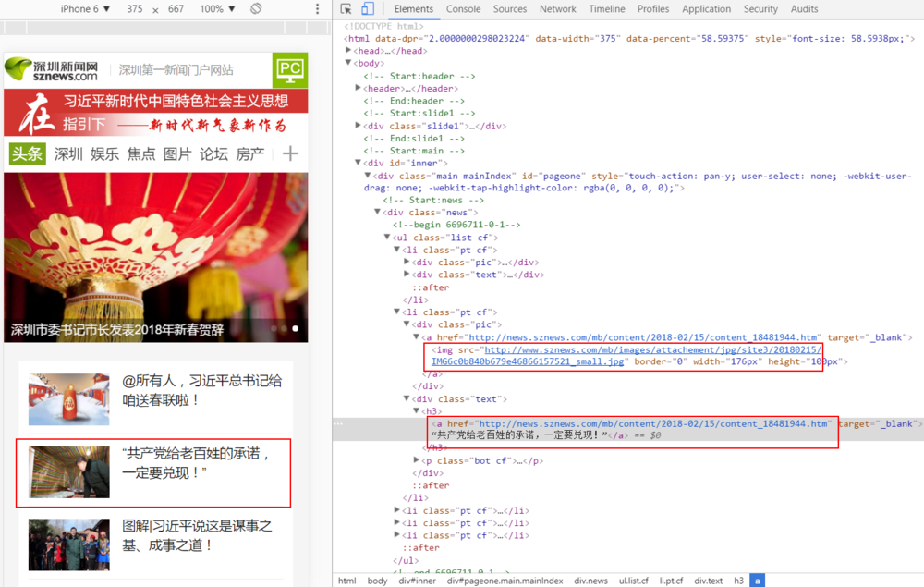
Task: Edit the viewport height field 667
Action: 176,9
